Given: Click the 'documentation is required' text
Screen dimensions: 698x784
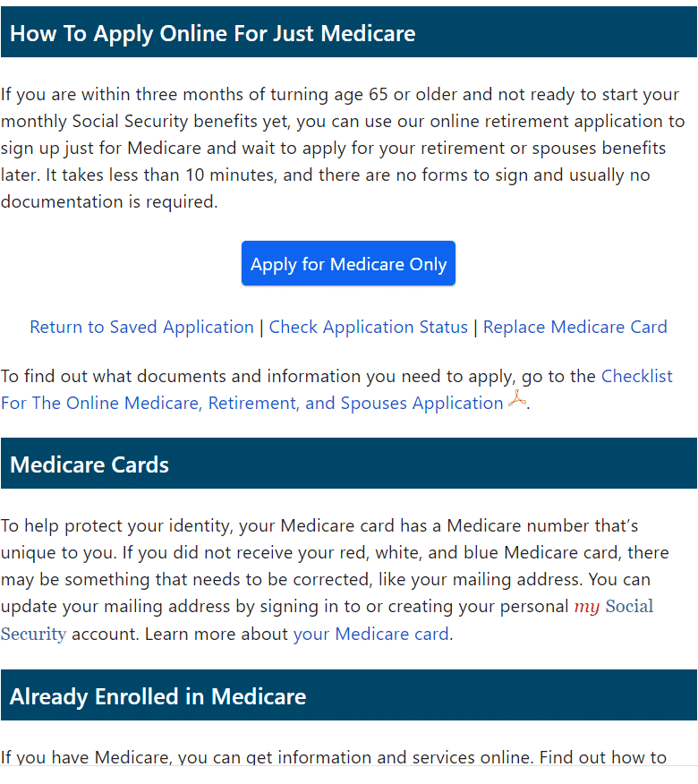Looking at the screenshot, I should point(109,202).
